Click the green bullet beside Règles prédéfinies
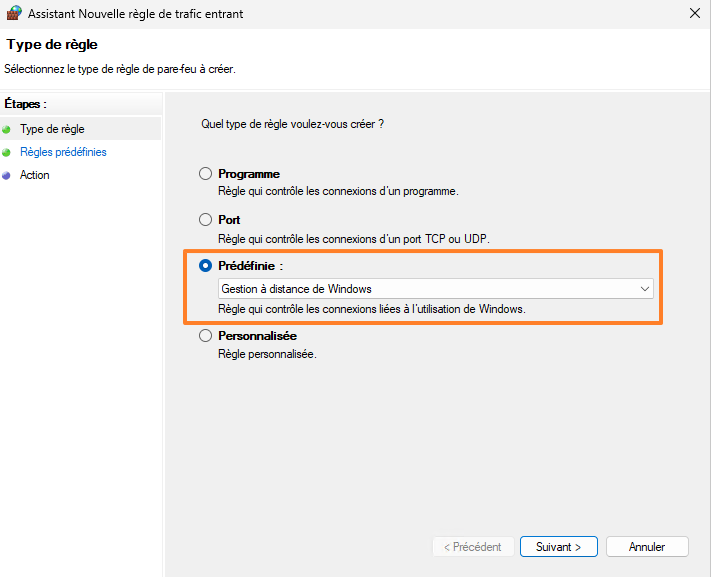Viewport: 711px width, 577px height. [8, 152]
